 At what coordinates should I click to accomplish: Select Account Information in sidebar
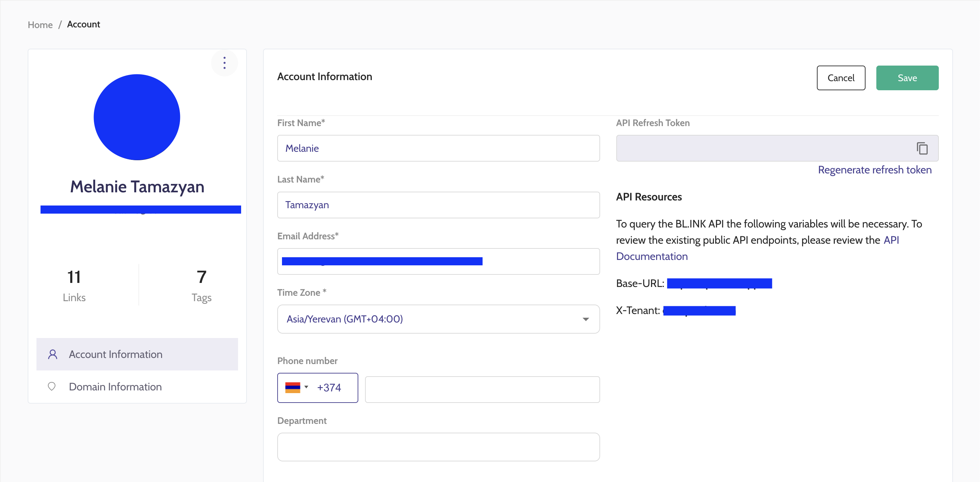(115, 355)
